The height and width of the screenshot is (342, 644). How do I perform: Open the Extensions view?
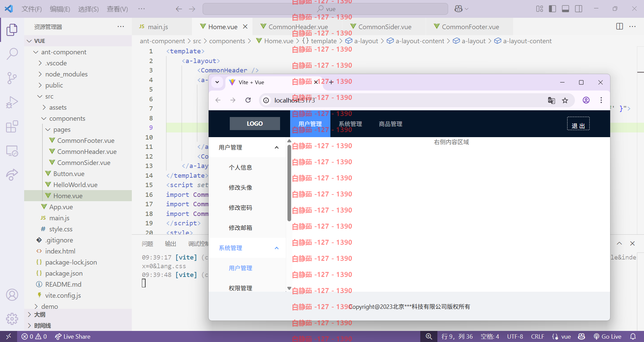point(12,127)
